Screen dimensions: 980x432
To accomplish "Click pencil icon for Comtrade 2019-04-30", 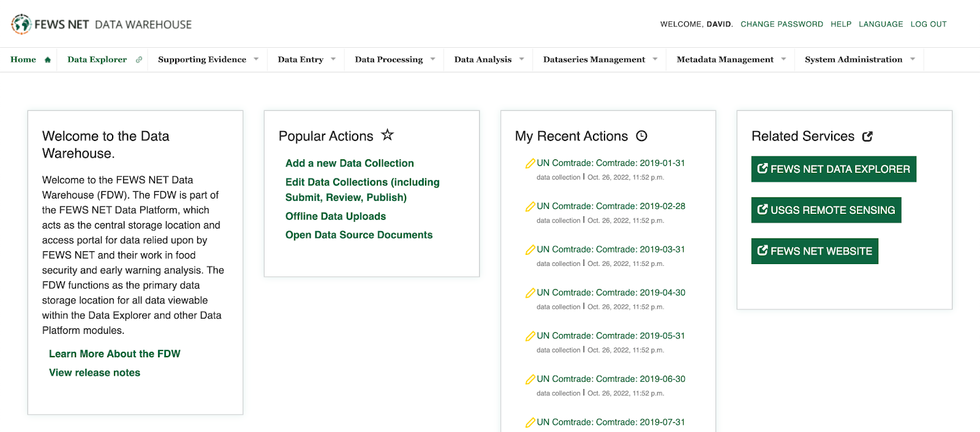I will coord(530,294).
